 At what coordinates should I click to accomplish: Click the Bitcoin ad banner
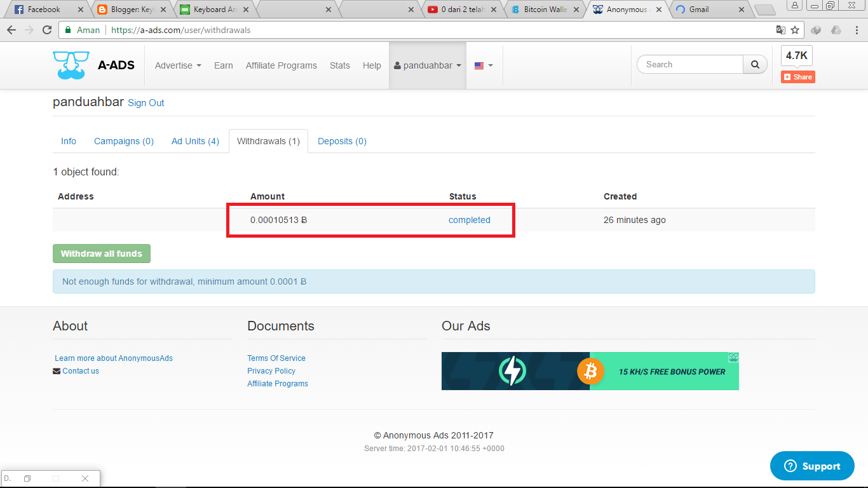click(x=590, y=371)
